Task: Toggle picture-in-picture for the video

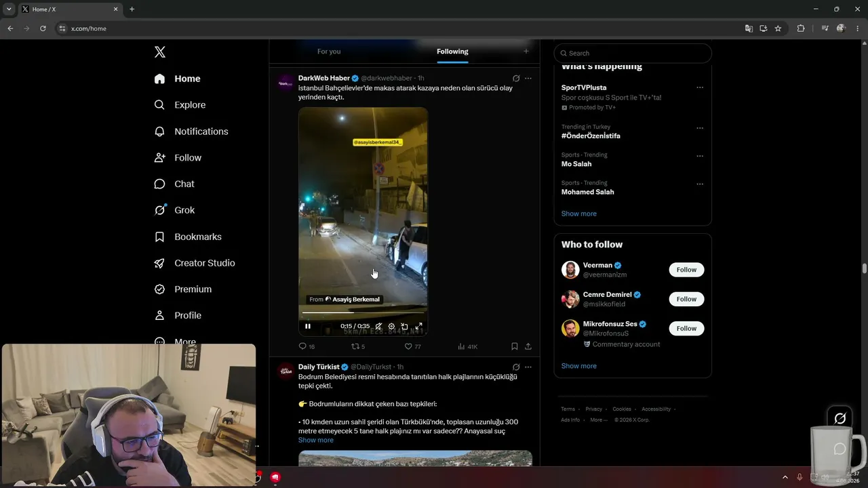Action: pyautogui.click(x=405, y=326)
